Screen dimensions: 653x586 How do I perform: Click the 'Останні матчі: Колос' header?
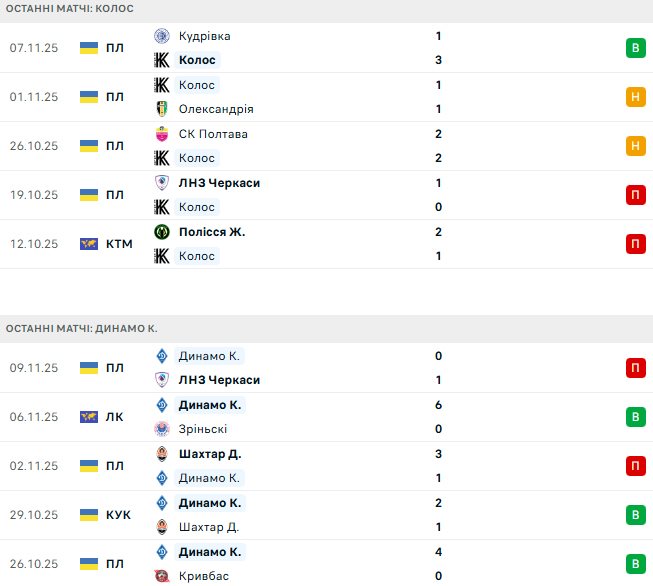(x=70, y=8)
